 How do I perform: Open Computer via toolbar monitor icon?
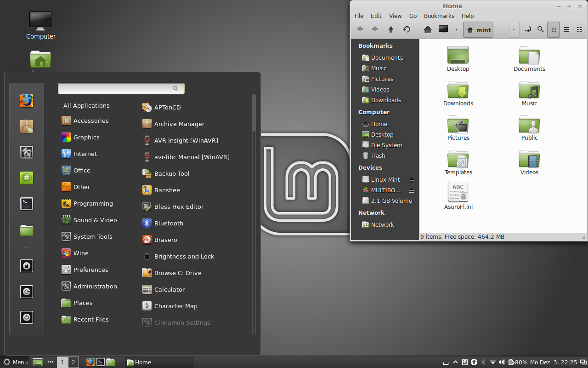click(443, 29)
